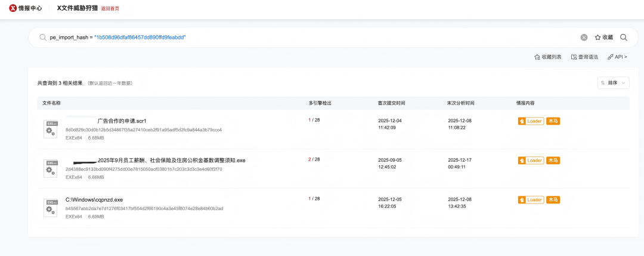Click the 共查询到 3 相关结果 summary
Screen dimensions: 644x256
click(x=60, y=83)
